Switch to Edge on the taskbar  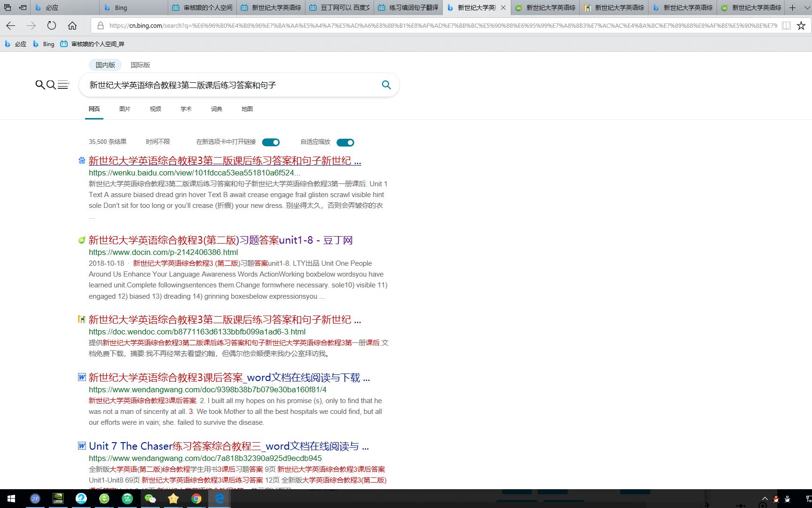click(x=219, y=499)
